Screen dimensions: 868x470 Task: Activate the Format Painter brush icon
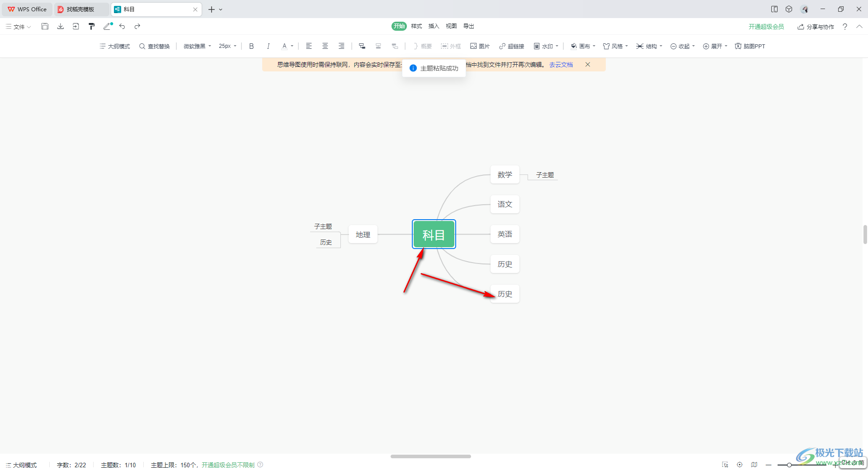pos(91,26)
